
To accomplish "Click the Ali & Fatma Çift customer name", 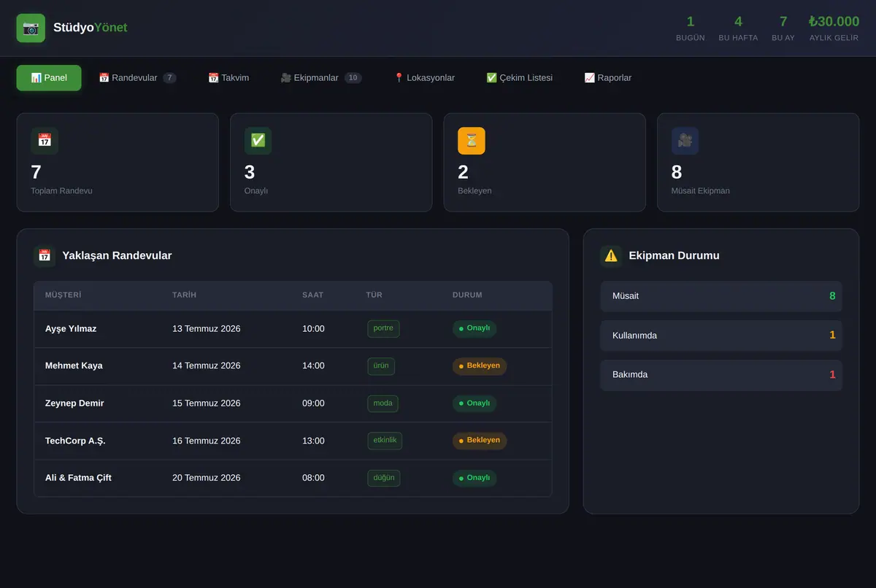I will (78, 478).
